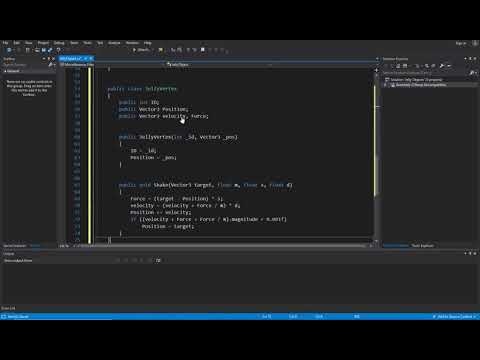Close the open code file tab
The width and height of the screenshot is (480, 360).
coord(91,59)
